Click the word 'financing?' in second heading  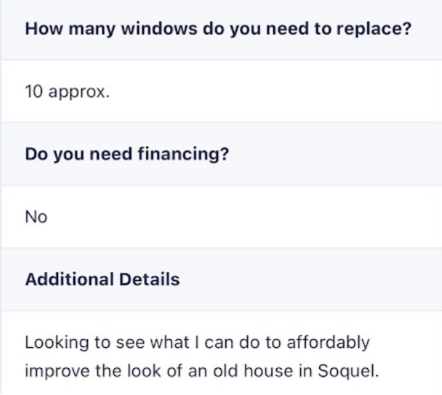click(x=183, y=154)
